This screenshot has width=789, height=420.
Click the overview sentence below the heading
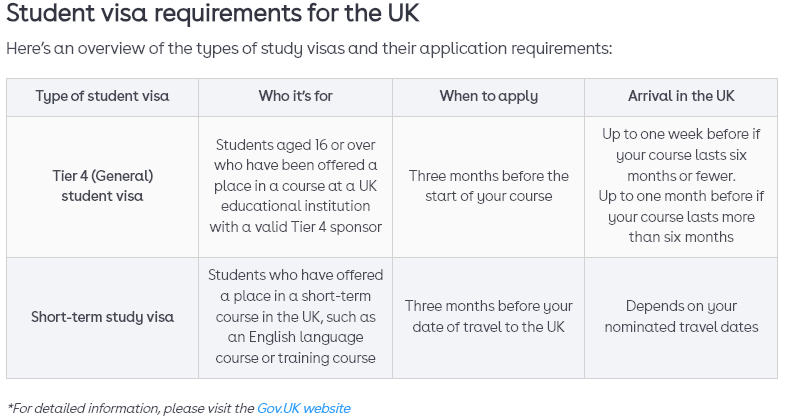[x=309, y=48]
